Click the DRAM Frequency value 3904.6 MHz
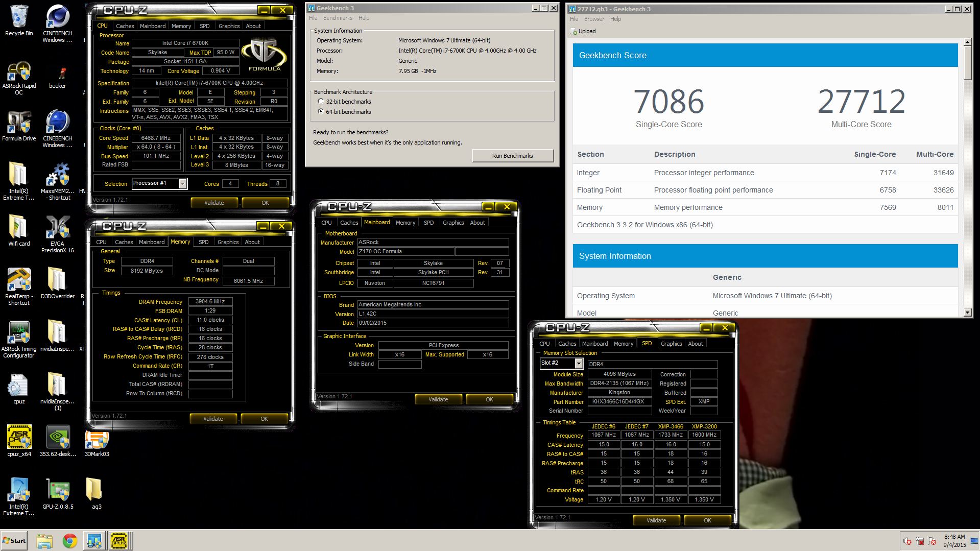Viewport: 980px width, 551px height. click(x=210, y=301)
